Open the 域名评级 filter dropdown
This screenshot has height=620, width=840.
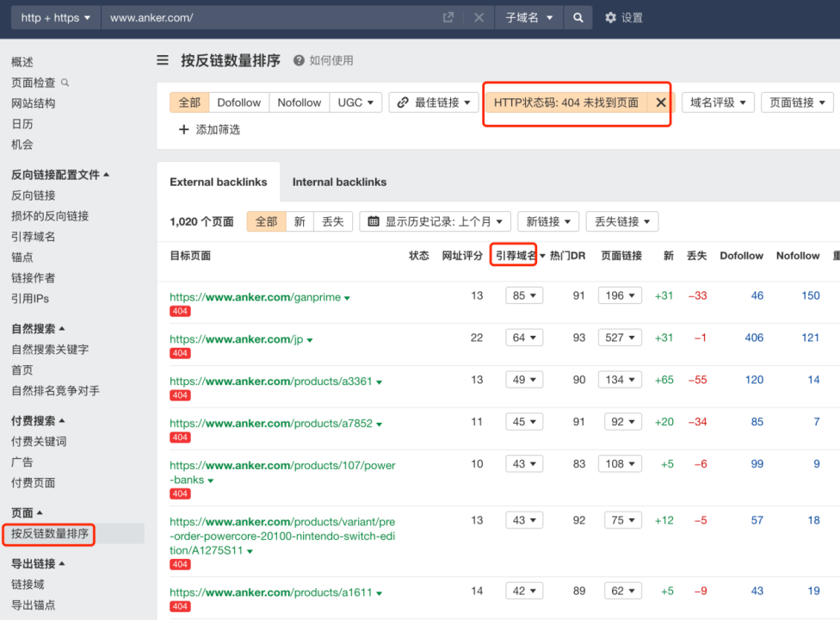click(x=717, y=102)
